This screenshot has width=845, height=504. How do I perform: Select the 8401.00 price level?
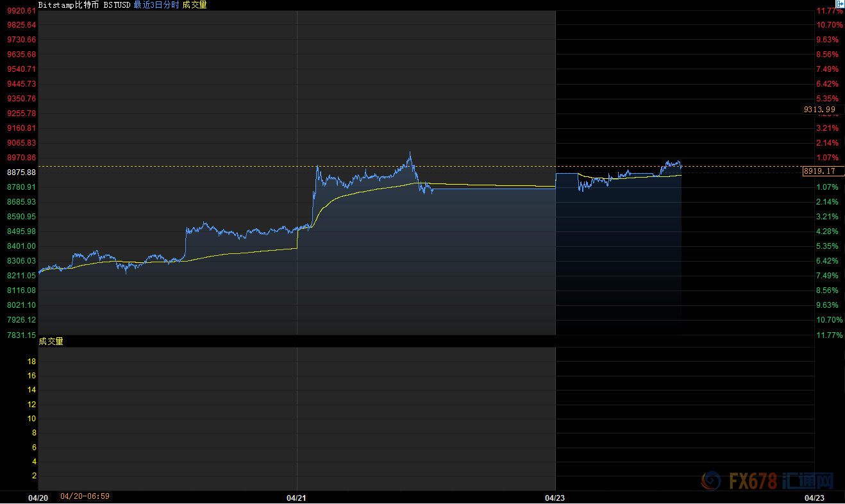click(21, 246)
